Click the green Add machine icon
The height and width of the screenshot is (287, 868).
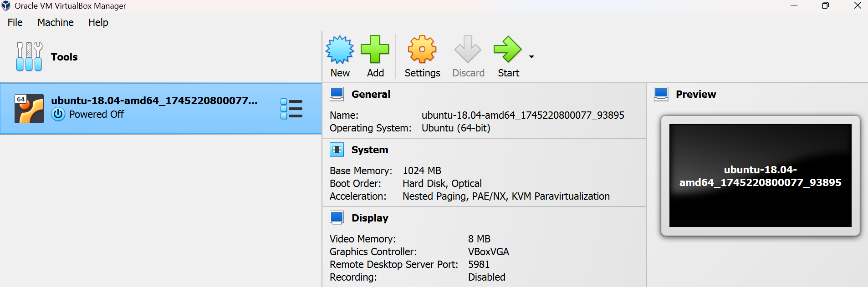point(375,50)
